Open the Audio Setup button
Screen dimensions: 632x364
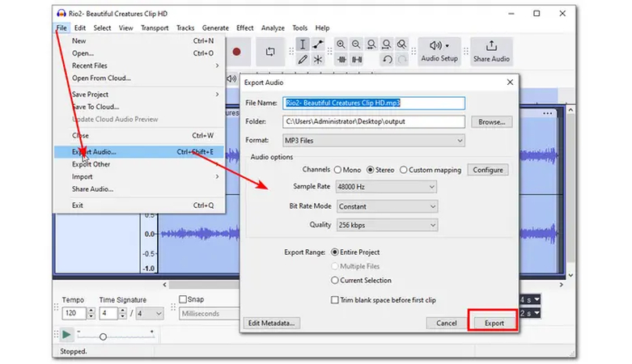point(439,52)
